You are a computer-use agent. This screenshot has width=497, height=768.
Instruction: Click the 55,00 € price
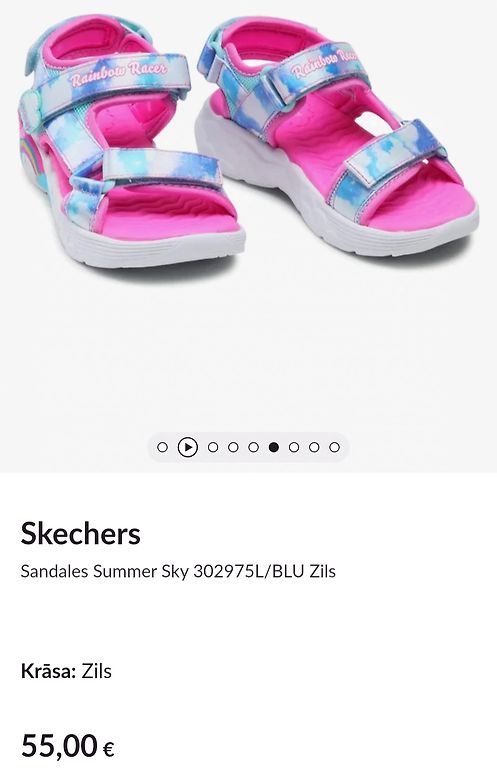click(68, 745)
